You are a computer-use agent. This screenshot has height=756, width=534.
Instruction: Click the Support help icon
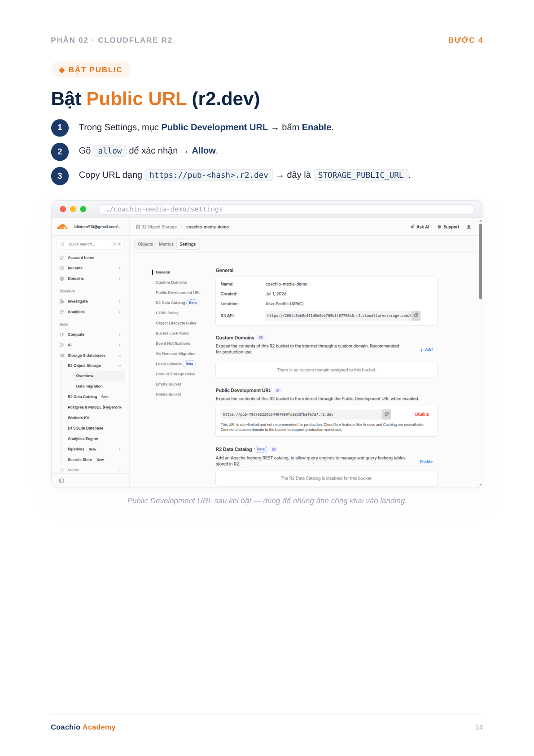439,227
